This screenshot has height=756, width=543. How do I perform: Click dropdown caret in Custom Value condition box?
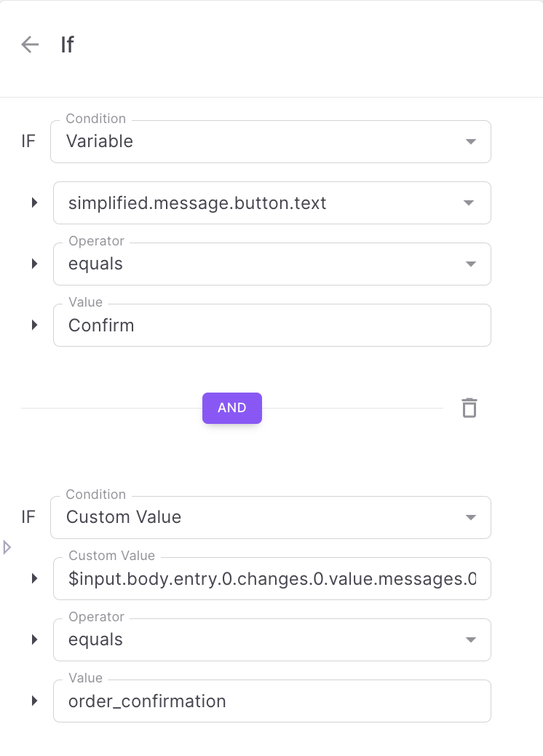pos(471,518)
